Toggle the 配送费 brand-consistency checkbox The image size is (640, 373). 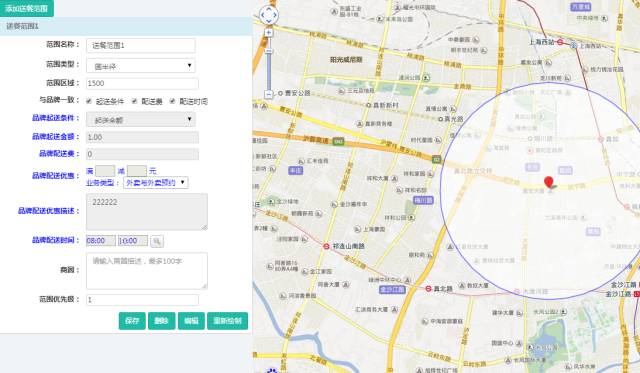[134, 101]
